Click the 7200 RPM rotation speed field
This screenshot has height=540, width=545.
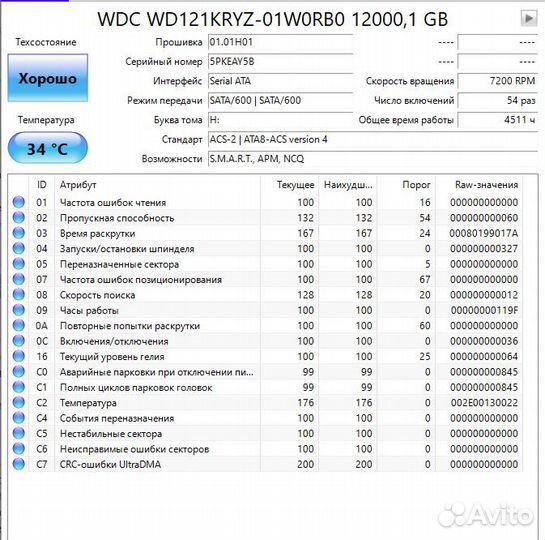498,81
